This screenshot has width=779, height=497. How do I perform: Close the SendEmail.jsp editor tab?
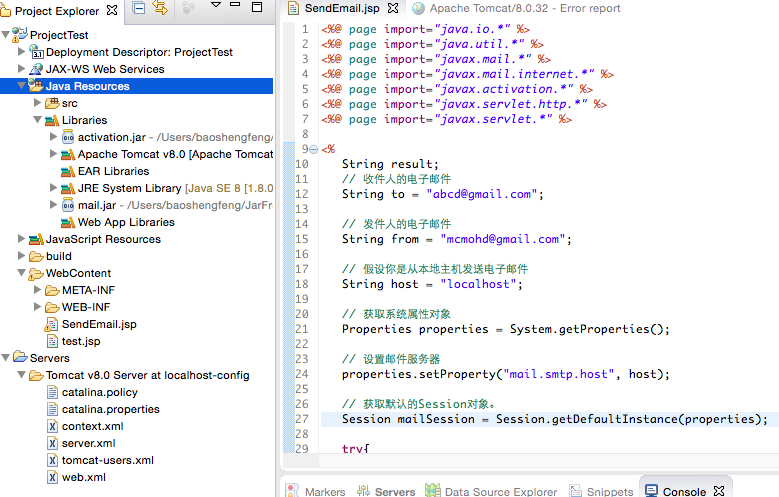pyautogui.click(x=392, y=8)
